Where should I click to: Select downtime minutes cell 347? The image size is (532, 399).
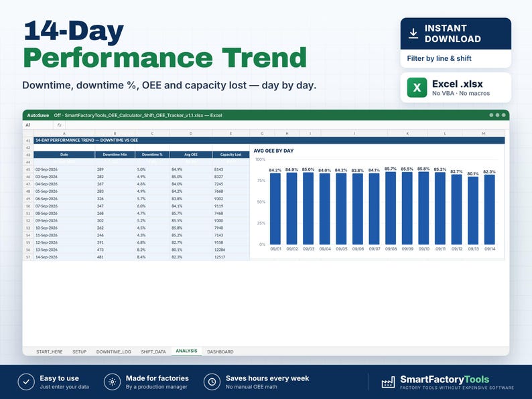click(115, 206)
